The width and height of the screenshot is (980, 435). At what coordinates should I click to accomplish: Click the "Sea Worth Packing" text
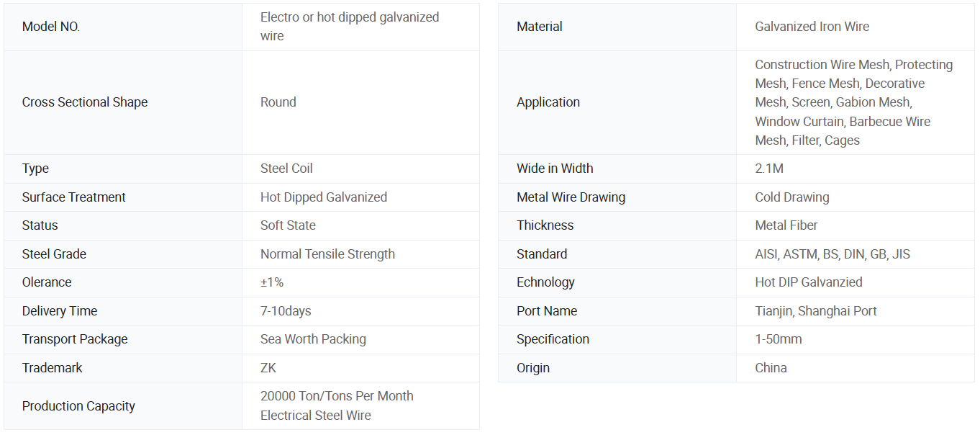(x=313, y=339)
